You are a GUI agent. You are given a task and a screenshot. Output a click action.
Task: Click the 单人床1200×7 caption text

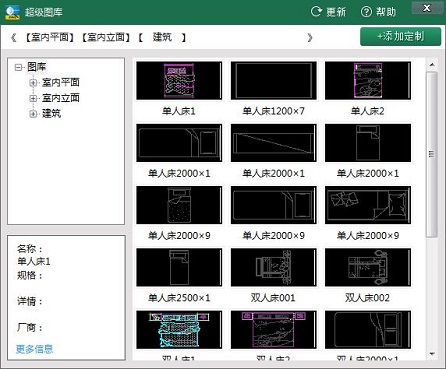[x=273, y=111]
